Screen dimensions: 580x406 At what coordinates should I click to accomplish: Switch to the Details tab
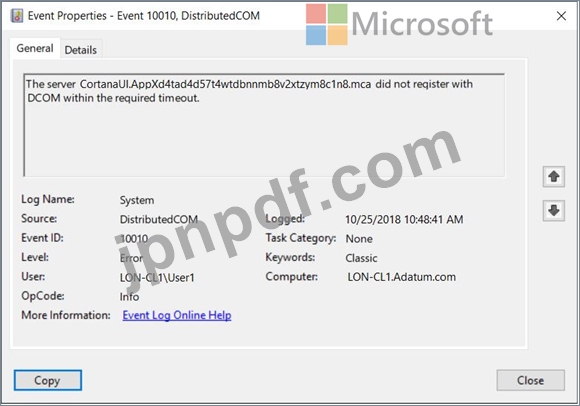pos(81,50)
